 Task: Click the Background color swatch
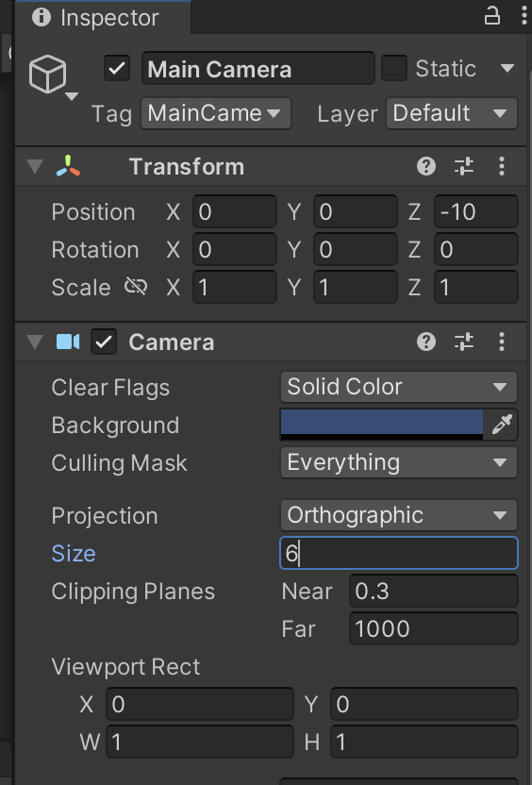tap(381, 425)
